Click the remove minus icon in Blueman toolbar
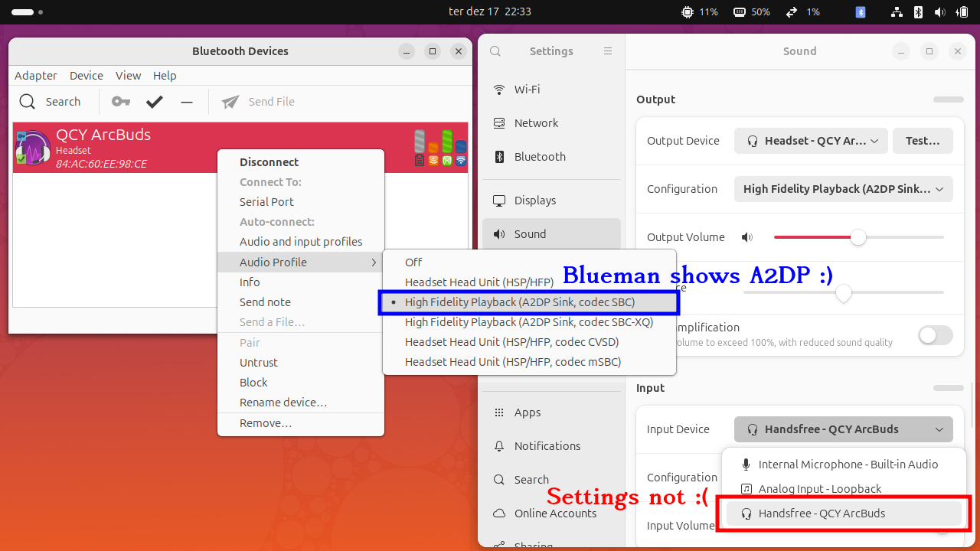This screenshot has width=980, height=551. point(187,102)
